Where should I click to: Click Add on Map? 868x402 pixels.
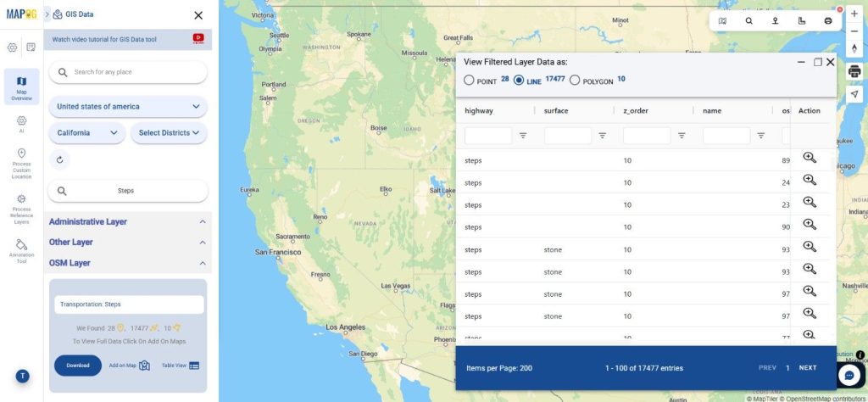click(130, 366)
